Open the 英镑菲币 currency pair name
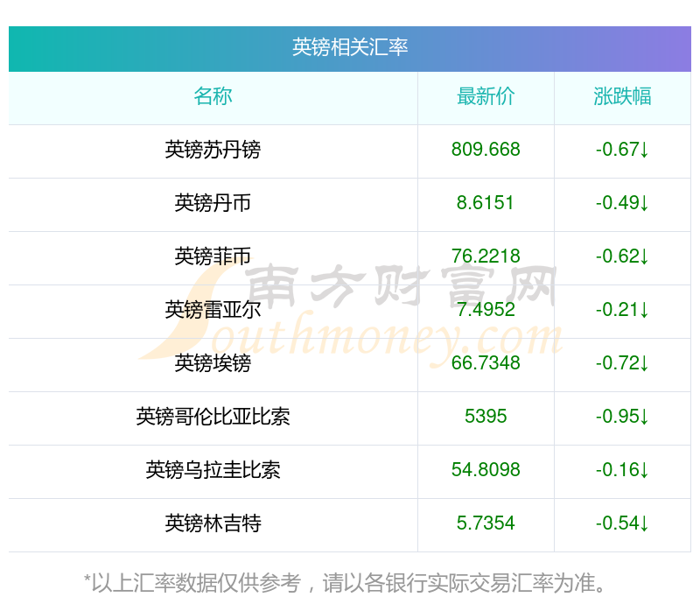The image size is (700, 611). point(213,256)
